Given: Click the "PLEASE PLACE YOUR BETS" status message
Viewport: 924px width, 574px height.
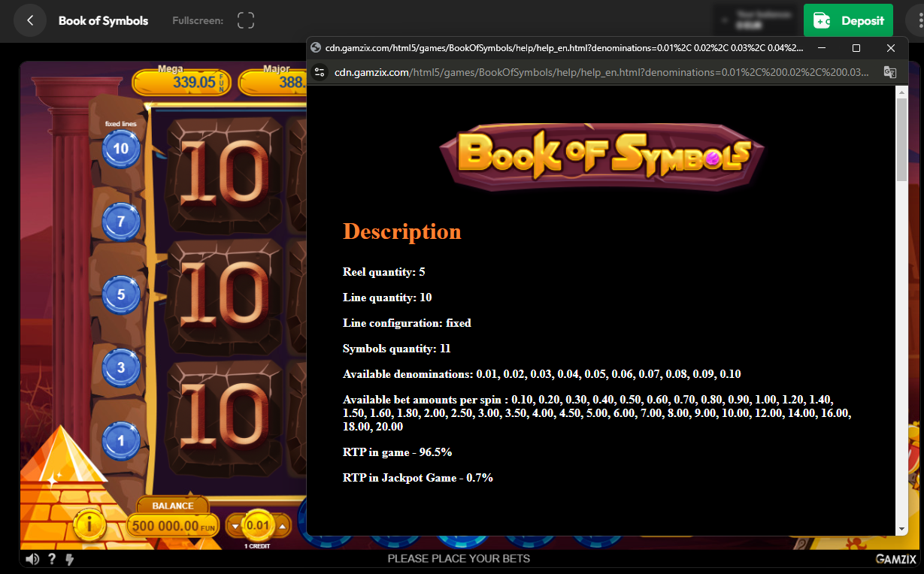Looking at the screenshot, I should click(x=459, y=559).
